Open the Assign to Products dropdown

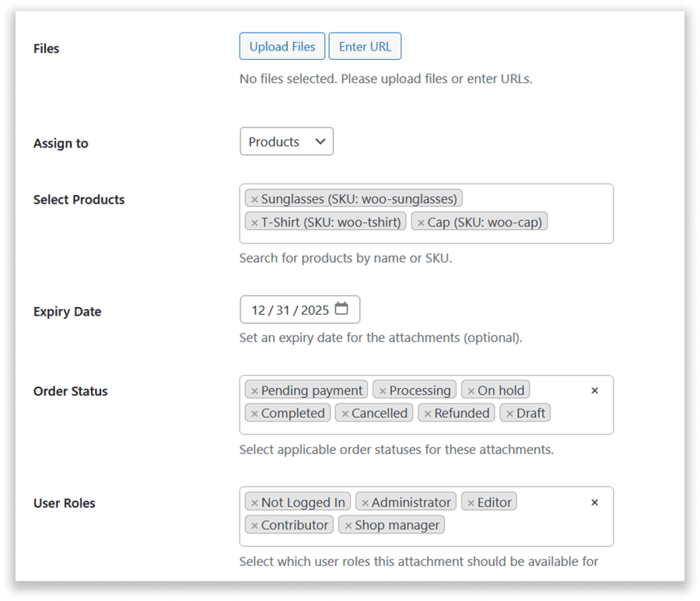coord(286,142)
